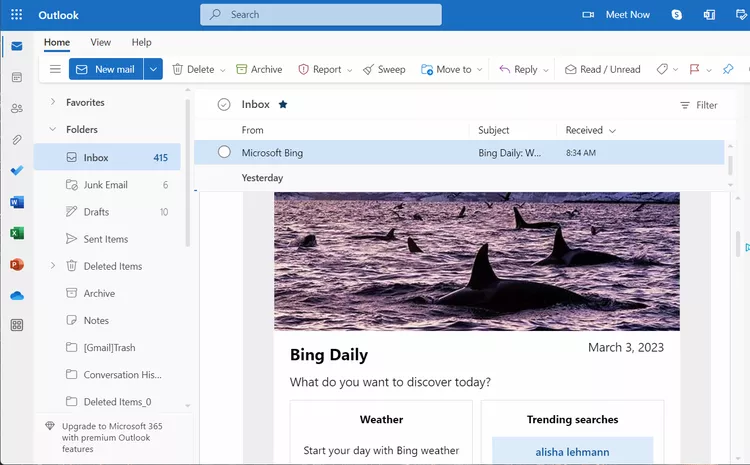
Task: Expand the Favorites section
Action: [53, 102]
